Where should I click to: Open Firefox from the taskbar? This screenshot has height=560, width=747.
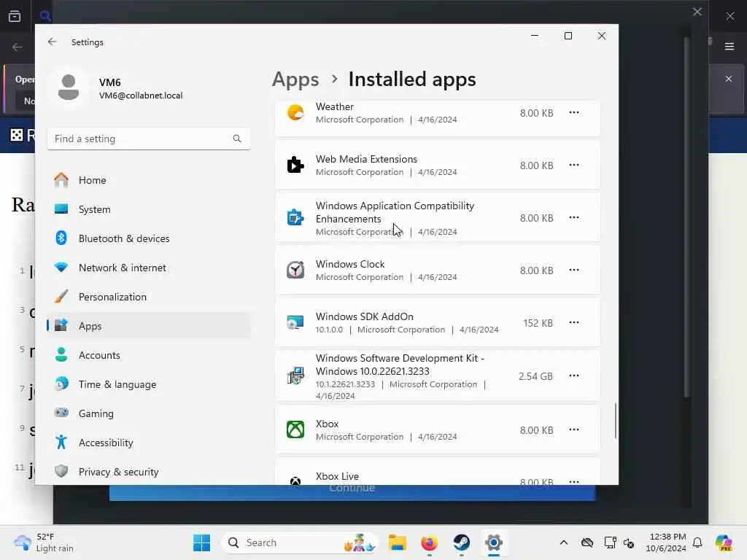click(x=429, y=542)
